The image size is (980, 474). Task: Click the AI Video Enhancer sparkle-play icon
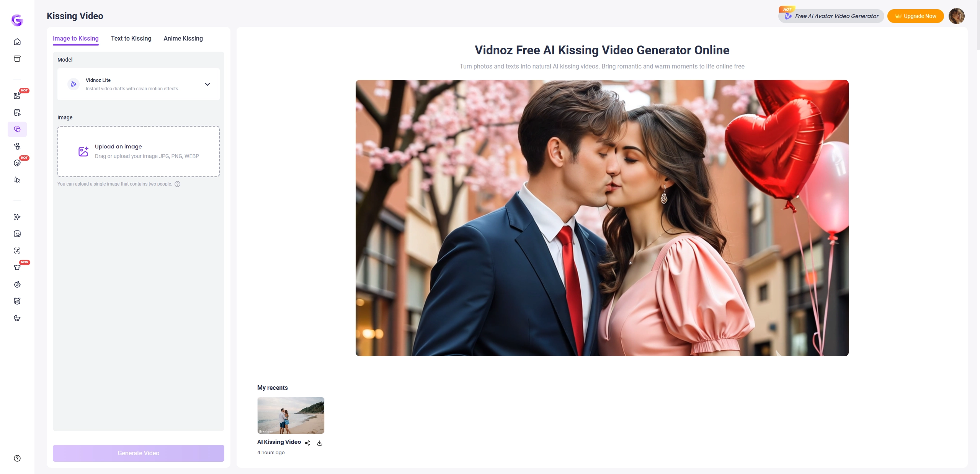tap(17, 179)
